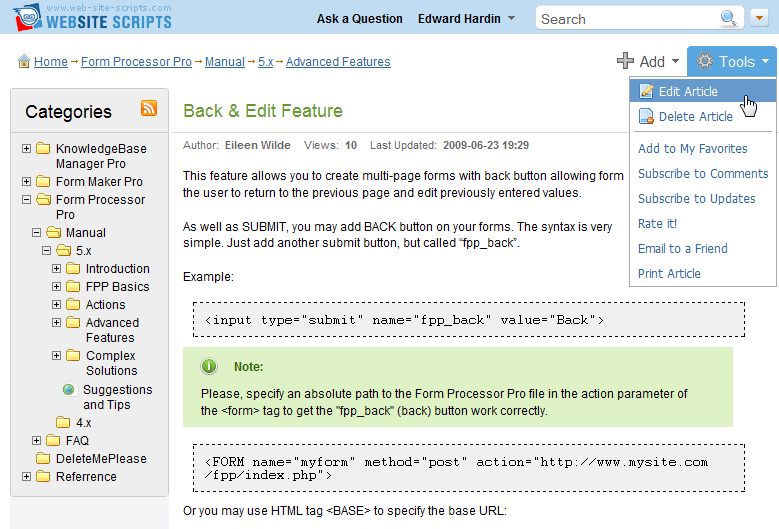The width and height of the screenshot is (779, 529).
Task: Expand the FAQ tree node
Action: point(36,440)
